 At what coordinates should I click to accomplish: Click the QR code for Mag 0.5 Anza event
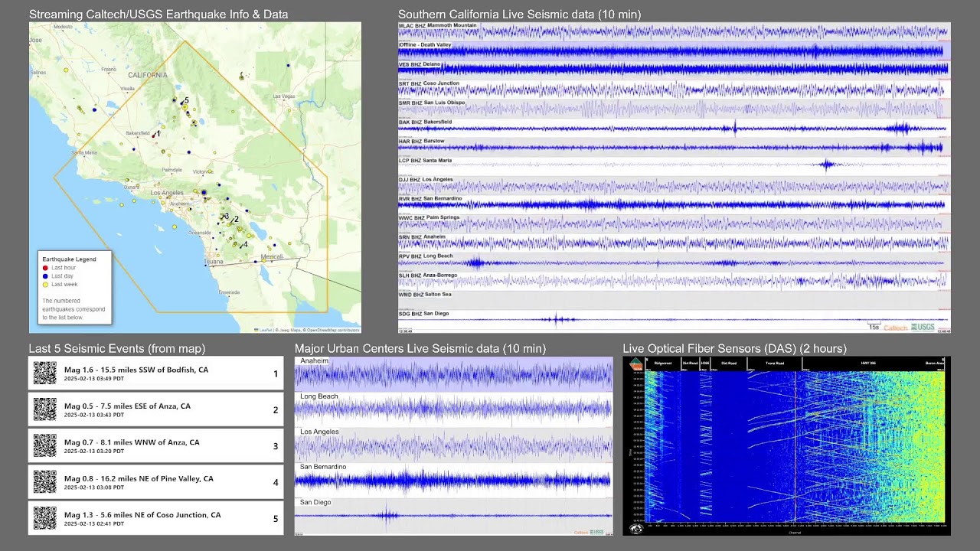[x=45, y=410]
